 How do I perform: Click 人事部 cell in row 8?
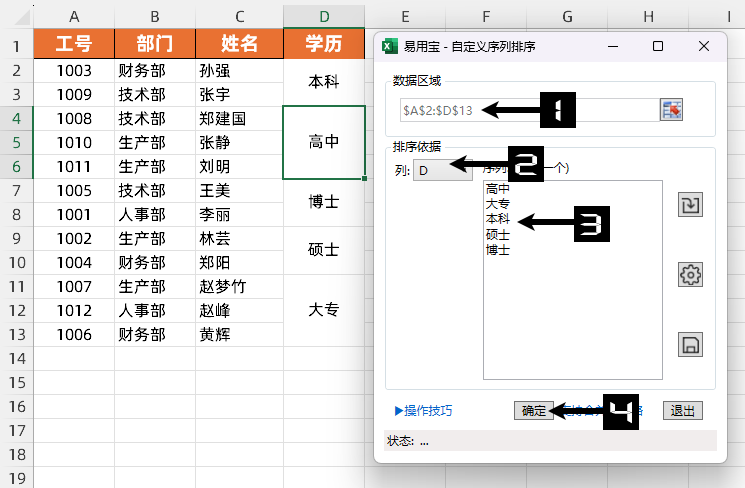[x=155, y=214]
